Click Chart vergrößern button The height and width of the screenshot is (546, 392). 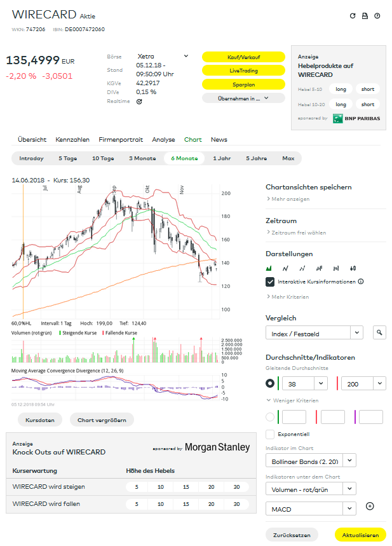click(x=102, y=420)
